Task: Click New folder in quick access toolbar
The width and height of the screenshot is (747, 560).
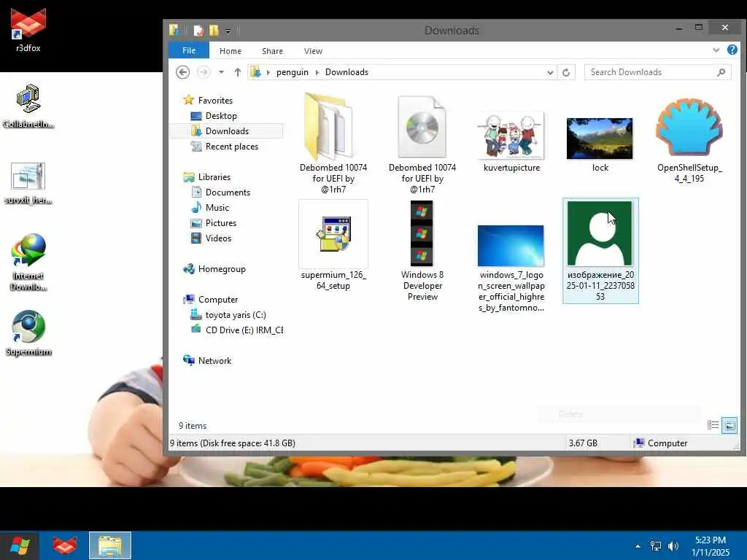Action: tap(214, 31)
